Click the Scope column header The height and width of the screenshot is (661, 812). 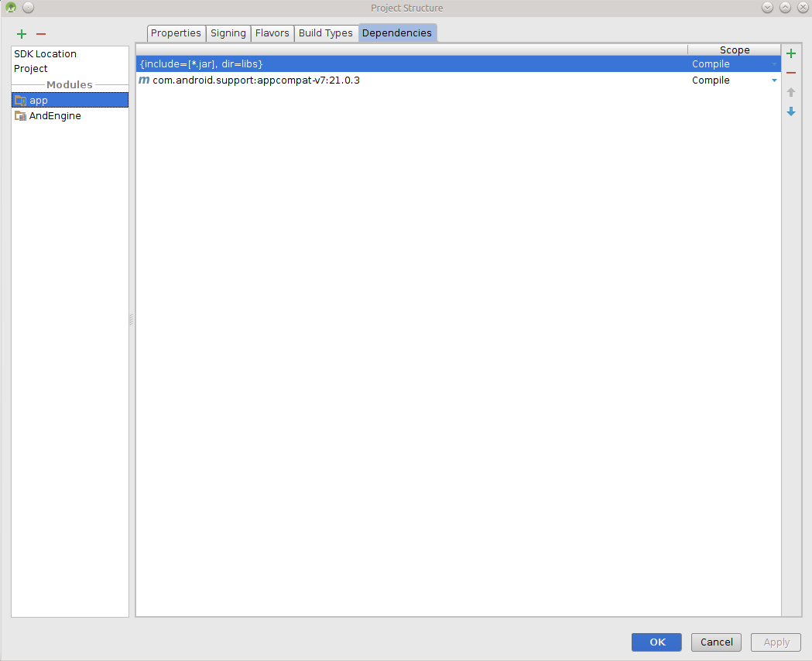tap(734, 50)
